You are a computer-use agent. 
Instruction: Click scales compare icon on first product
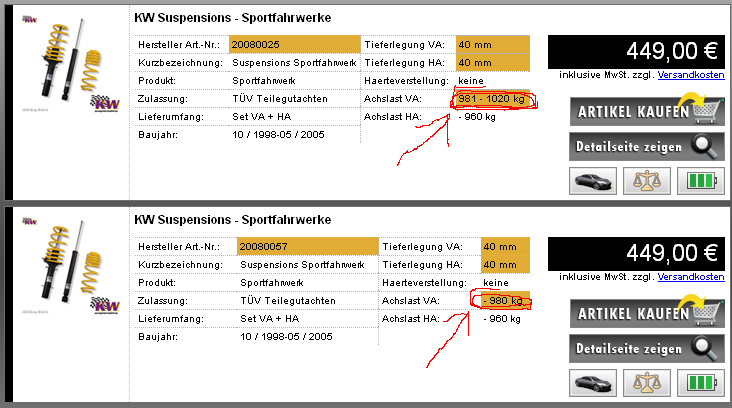pos(647,181)
